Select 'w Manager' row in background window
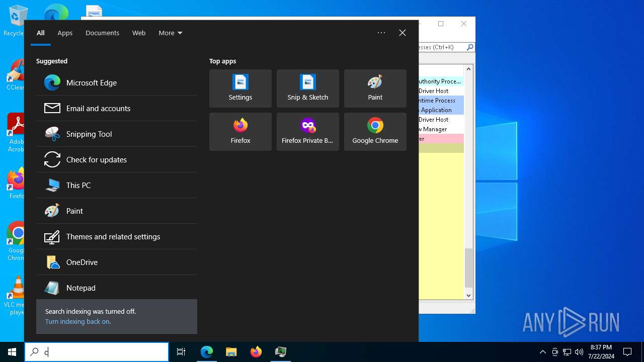 (x=441, y=129)
